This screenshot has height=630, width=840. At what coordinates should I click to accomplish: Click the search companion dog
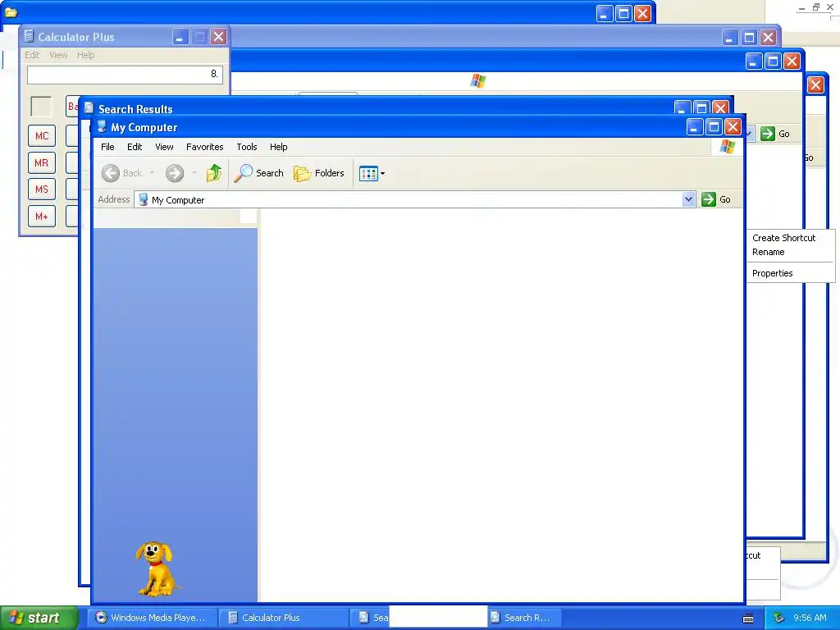[156, 568]
